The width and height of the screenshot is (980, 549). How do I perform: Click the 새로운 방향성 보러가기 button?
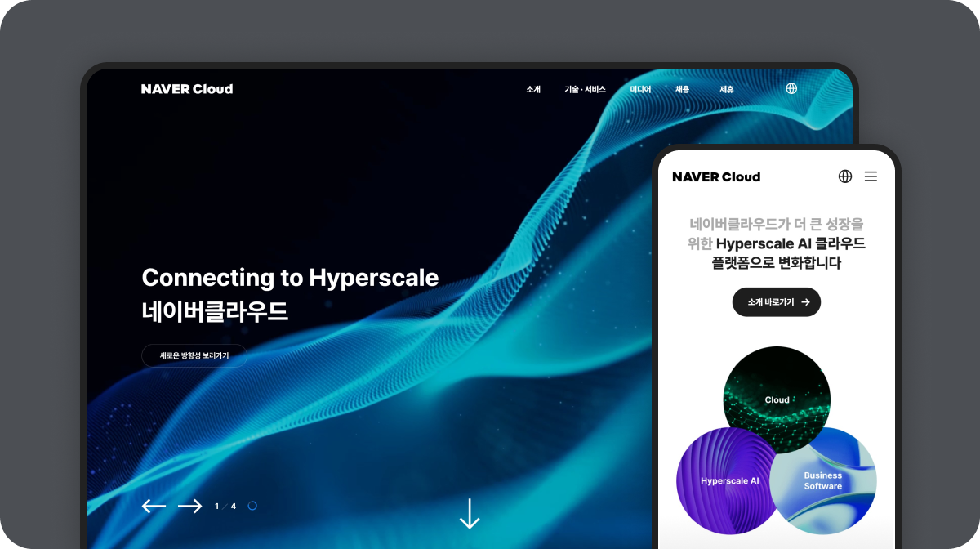pos(194,355)
